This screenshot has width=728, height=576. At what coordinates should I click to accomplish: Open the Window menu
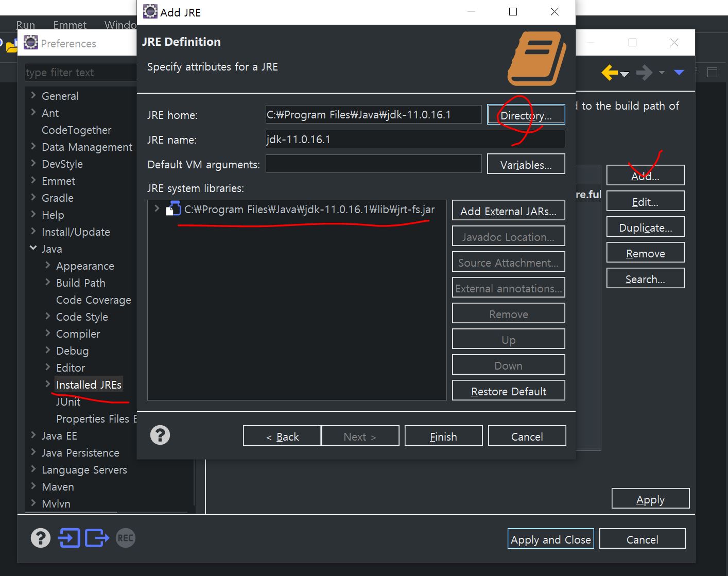(x=120, y=25)
